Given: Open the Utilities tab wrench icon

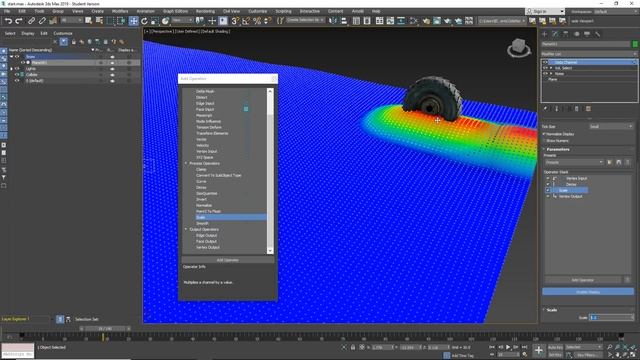Looking at the screenshot, I should 598,34.
